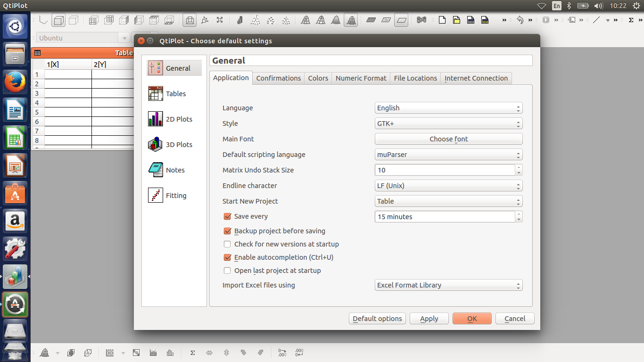Image resolution: width=644 pixels, height=362 pixels.
Task: Click the clock showing 10:22
Action: pos(618,6)
